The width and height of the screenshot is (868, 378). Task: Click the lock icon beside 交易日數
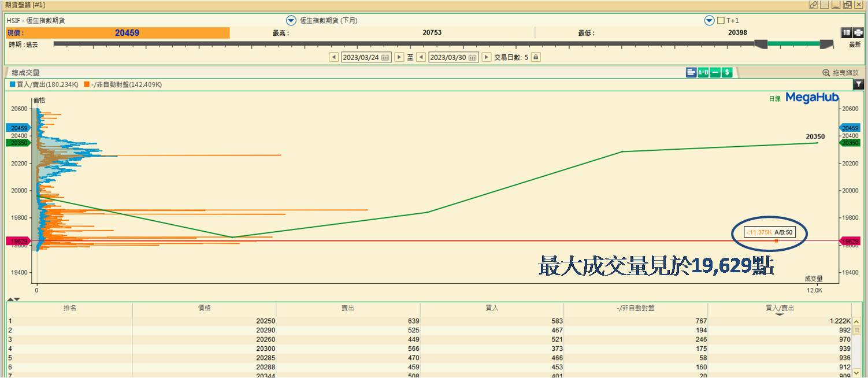[x=536, y=57]
